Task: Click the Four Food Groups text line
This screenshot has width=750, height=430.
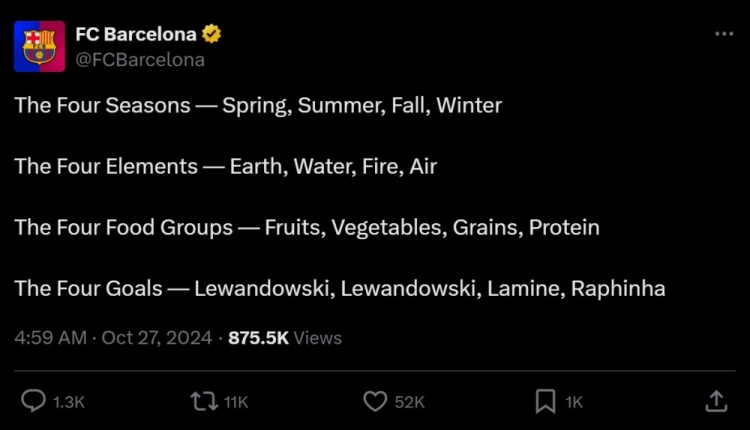Action: pyautogui.click(x=307, y=228)
